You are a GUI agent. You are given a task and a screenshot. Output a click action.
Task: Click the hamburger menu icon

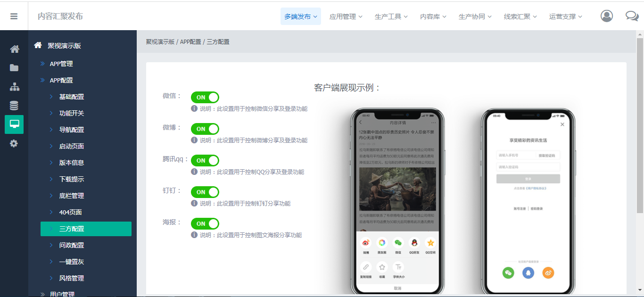pos(14,16)
